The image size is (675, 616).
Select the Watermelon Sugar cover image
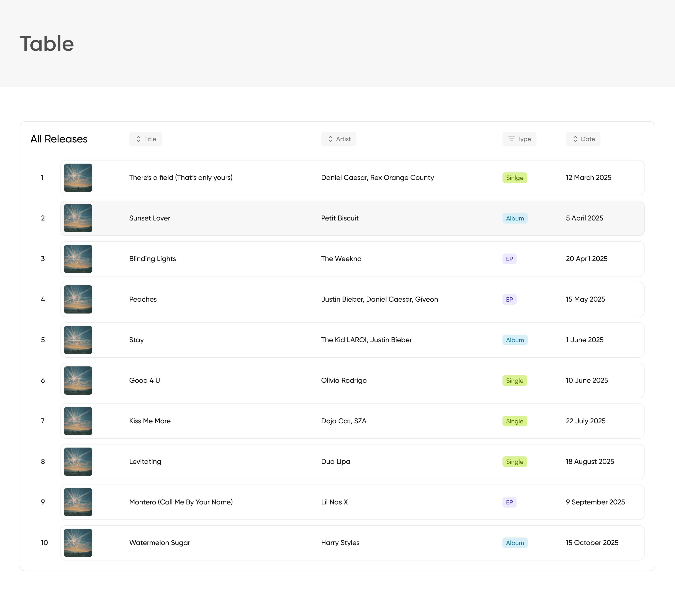tap(78, 542)
